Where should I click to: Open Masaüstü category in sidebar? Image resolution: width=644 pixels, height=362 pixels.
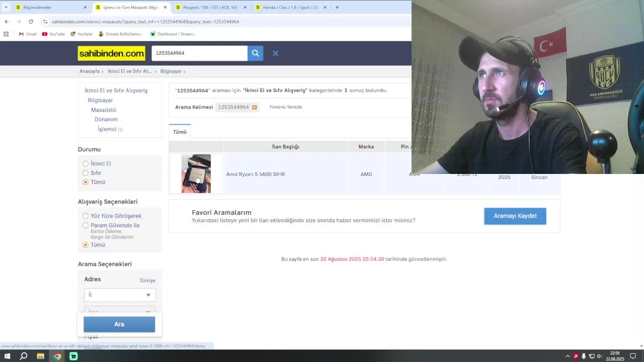[x=104, y=110]
